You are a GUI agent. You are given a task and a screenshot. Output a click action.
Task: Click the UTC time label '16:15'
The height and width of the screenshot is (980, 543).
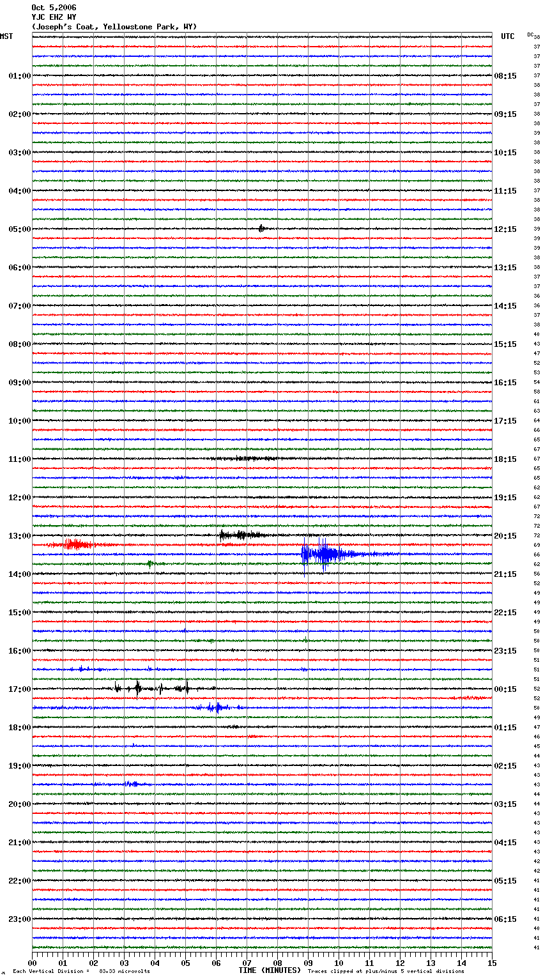505,383
